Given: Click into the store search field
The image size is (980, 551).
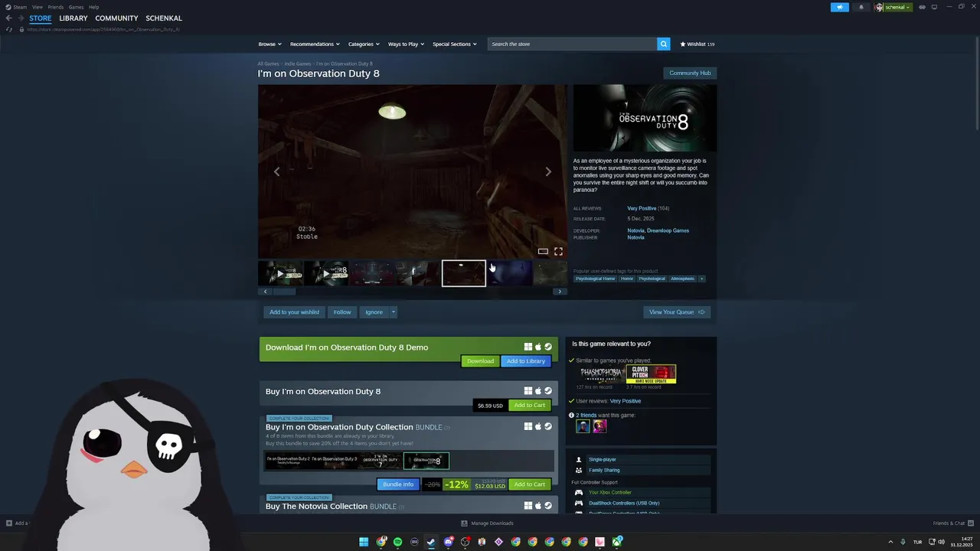Looking at the screenshot, I should coord(573,44).
